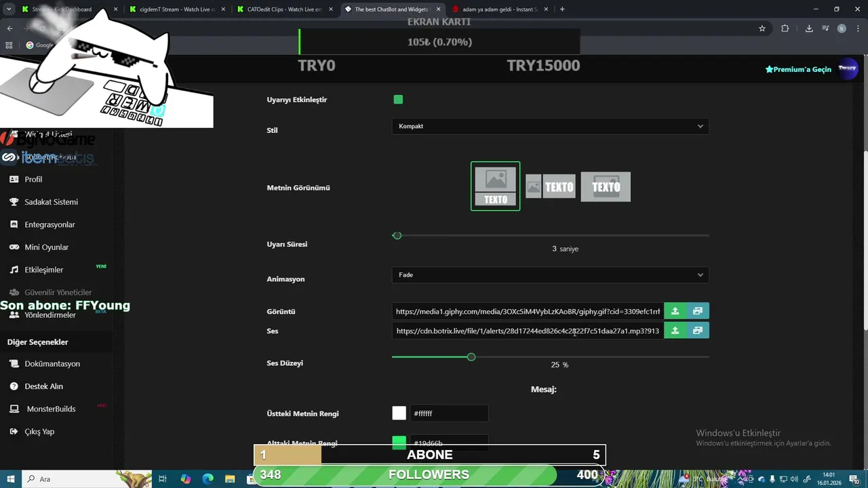
Task: Click Üstteki Metnin Rengi white swatch
Action: click(399, 413)
